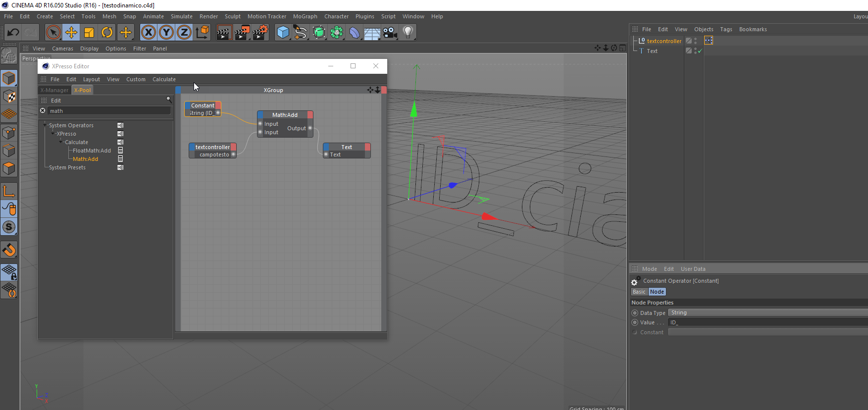Switch to Texture mode
Viewport: 868px width, 410px height.
pyautogui.click(x=9, y=97)
